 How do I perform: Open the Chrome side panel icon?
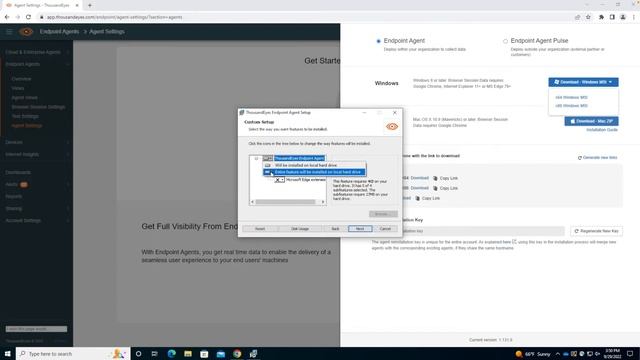point(612,17)
